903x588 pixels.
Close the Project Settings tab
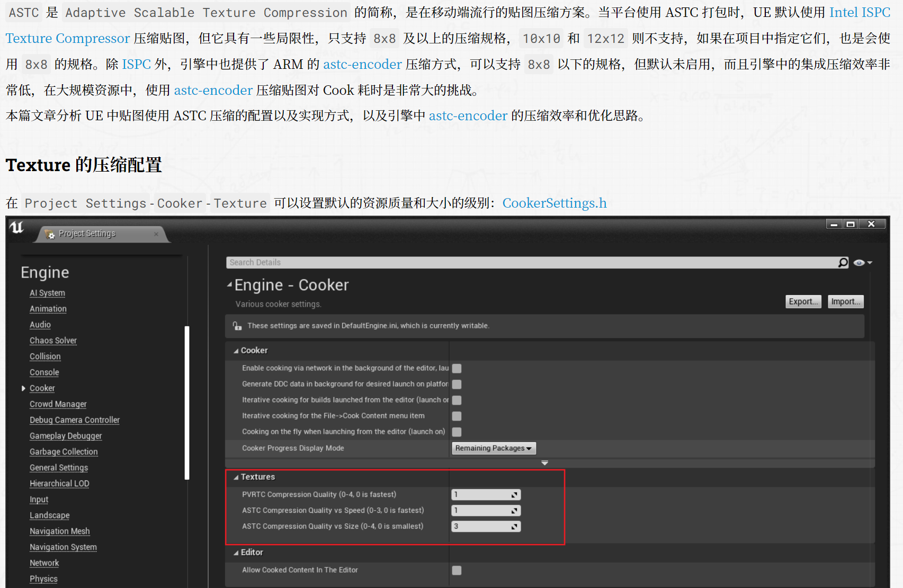coord(156,234)
